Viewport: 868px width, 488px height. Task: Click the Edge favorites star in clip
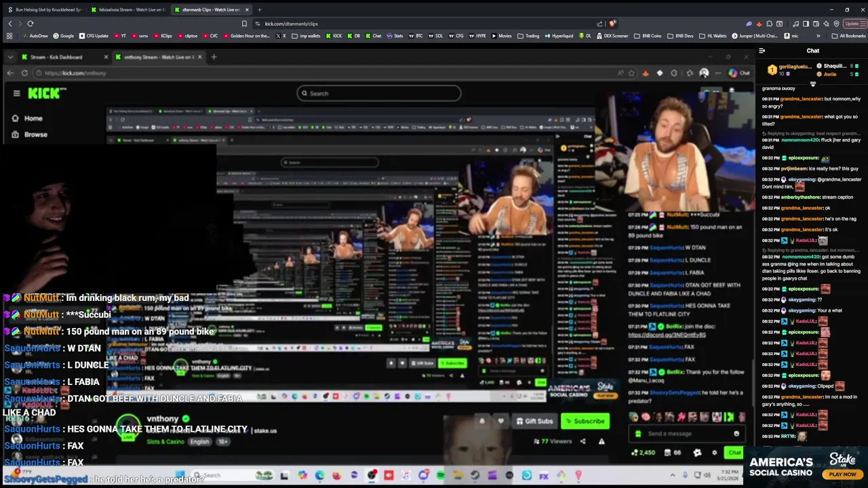[x=631, y=73]
